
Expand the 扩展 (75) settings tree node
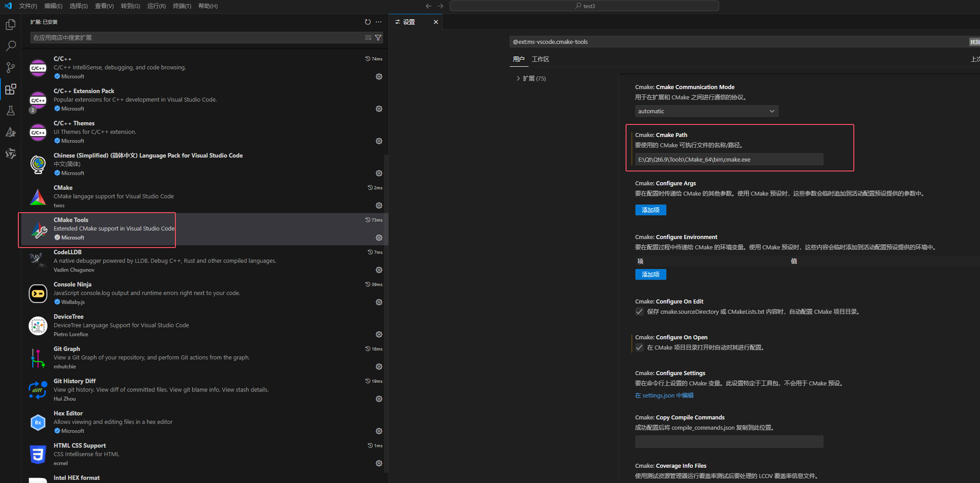[x=531, y=78]
